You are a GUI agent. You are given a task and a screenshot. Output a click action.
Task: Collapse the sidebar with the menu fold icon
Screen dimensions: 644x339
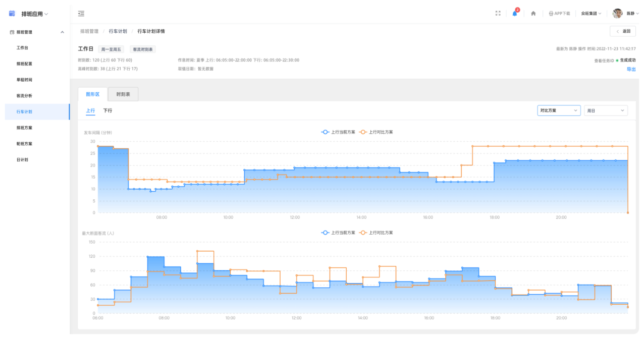81,14
